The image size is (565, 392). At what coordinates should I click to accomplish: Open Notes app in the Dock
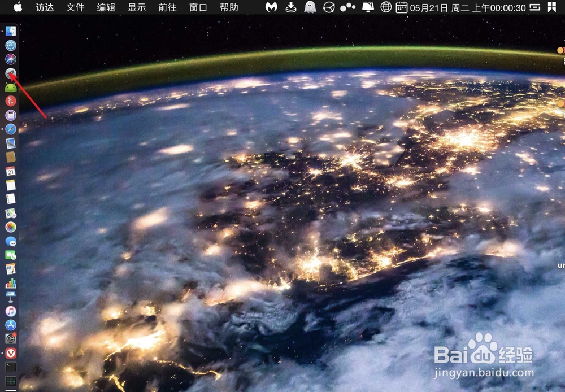coord(11,185)
